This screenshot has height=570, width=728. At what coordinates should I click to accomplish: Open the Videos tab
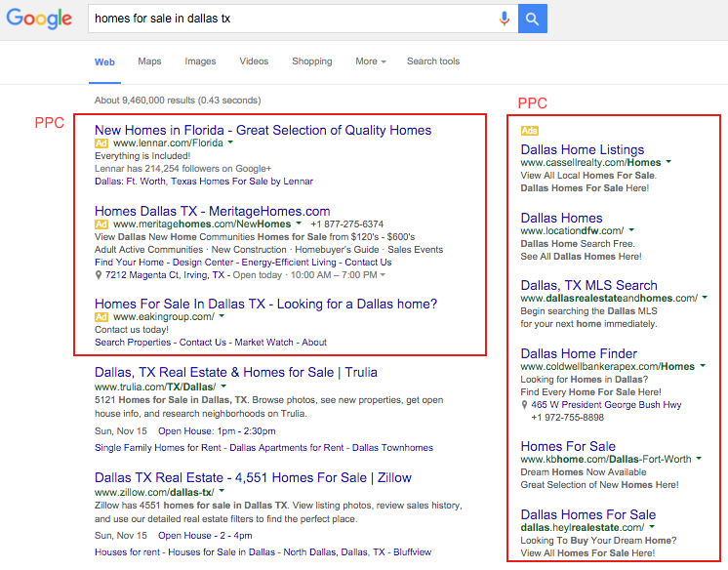[254, 61]
